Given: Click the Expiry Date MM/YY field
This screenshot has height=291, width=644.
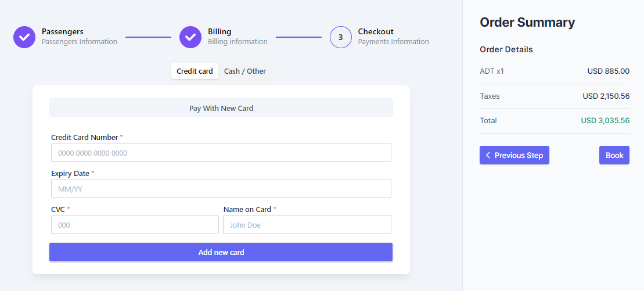Looking at the screenshot, I should (x=221, y=189).
